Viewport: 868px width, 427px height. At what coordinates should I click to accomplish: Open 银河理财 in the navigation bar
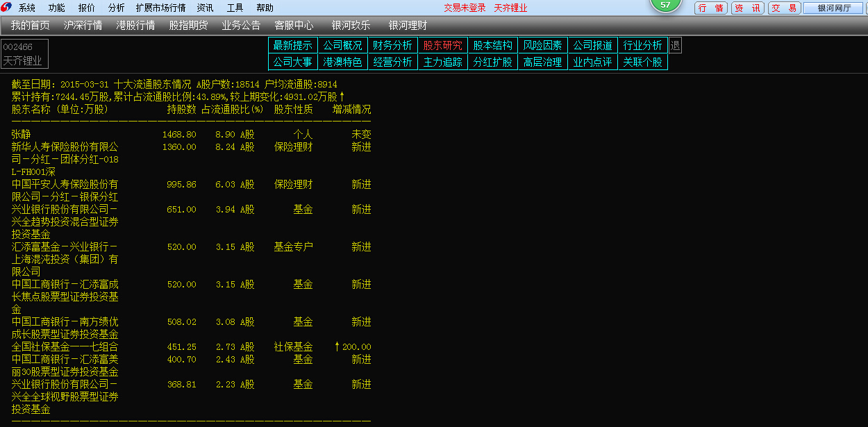click(x=408, y=26)
